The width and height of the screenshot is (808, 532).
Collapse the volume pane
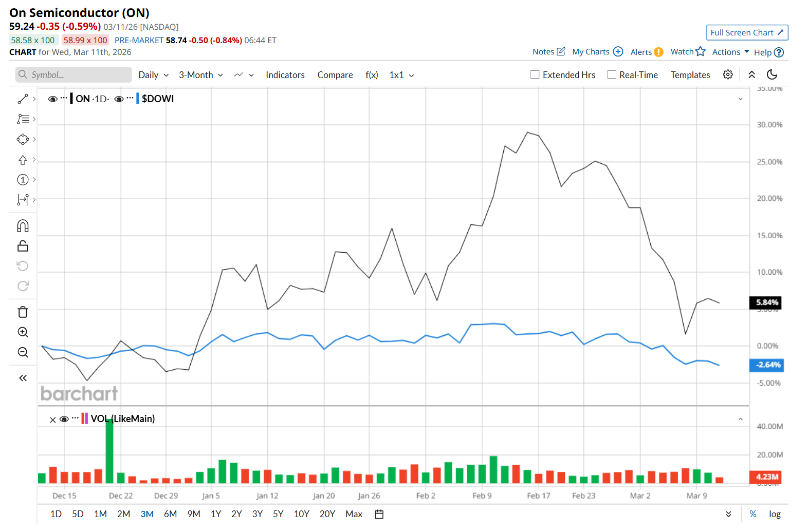[x=740, y=419]
